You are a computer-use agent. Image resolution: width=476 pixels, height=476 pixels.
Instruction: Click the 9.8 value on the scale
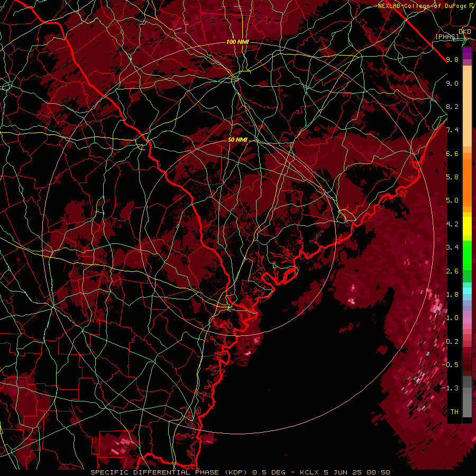coord(452,59)
